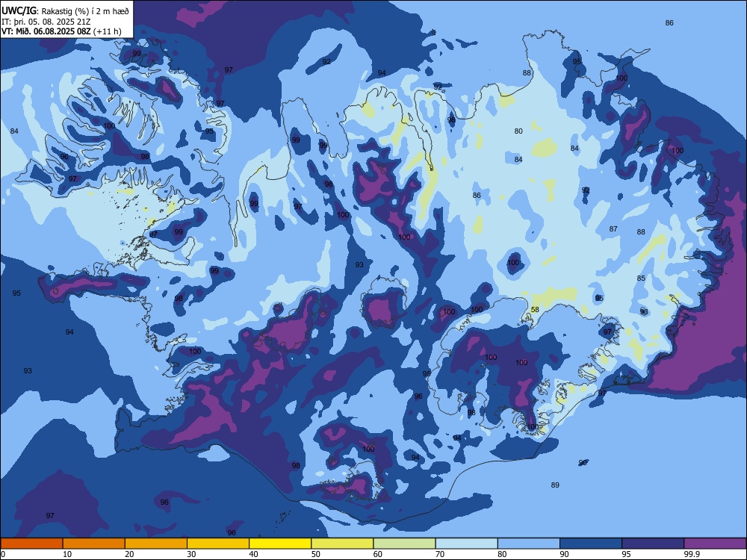Screen dimensions: 747x560
Task: Click the legend scale label '60'
Action: click(378, 554)
